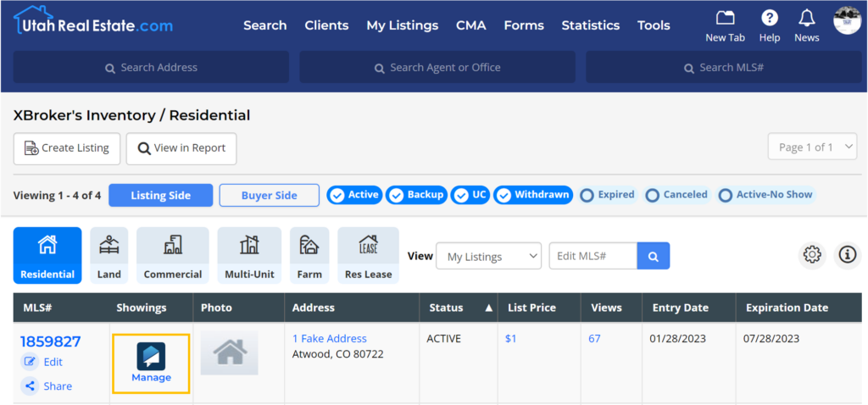Open the Help question mark icon
Viewport: 868px width, 405px height.
[770, 19]
